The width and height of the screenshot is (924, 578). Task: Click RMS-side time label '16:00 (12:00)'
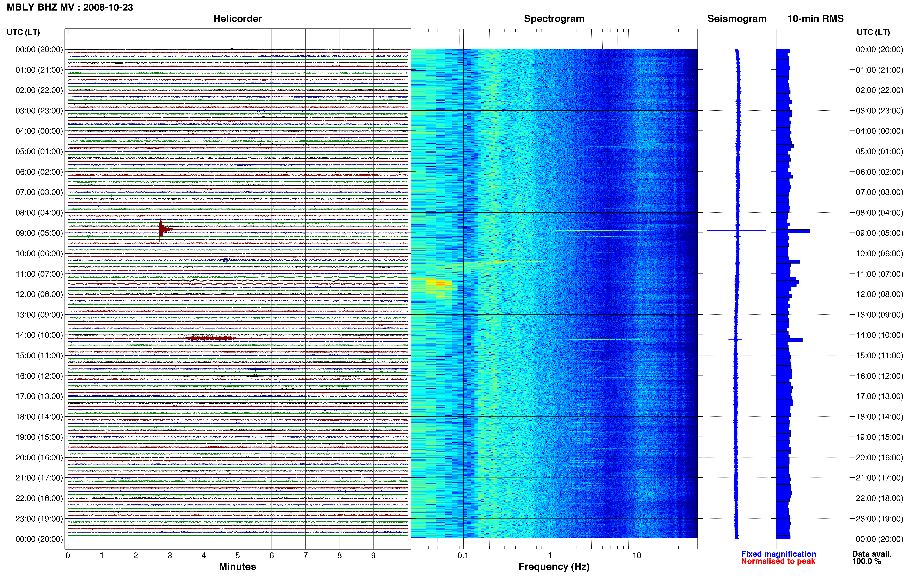[879, 376]
